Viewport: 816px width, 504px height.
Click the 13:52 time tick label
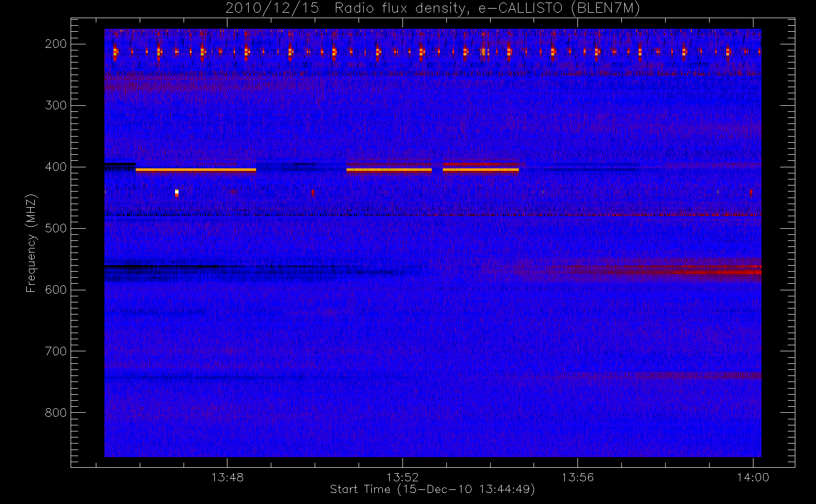402,477
